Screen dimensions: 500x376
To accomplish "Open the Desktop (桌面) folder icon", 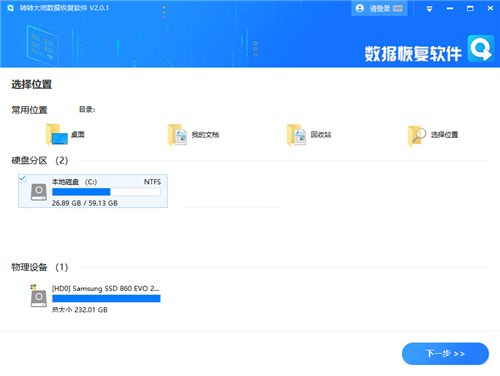I will pyautogui.click(x=57, y=135).
